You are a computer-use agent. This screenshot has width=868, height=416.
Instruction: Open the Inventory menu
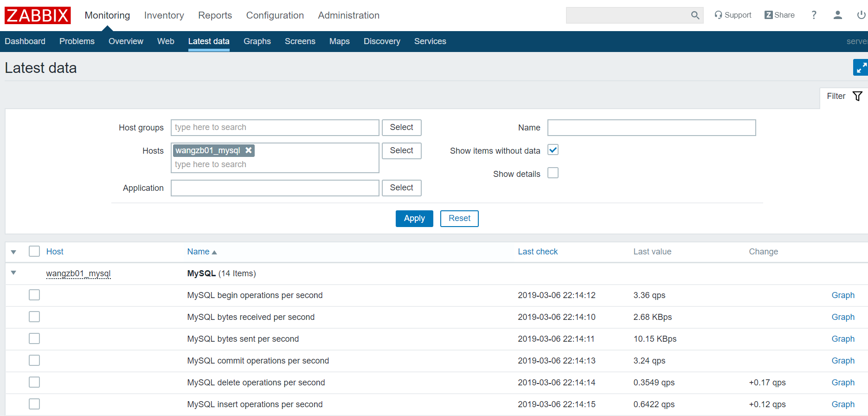(x=164, y=15)
